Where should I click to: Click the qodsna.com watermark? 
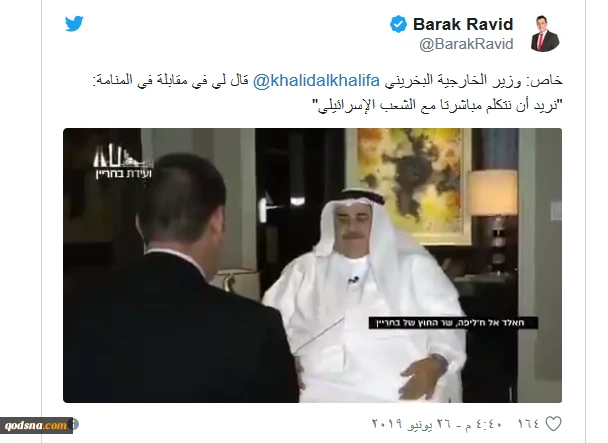pyautogui.click(x=36, y=425)
